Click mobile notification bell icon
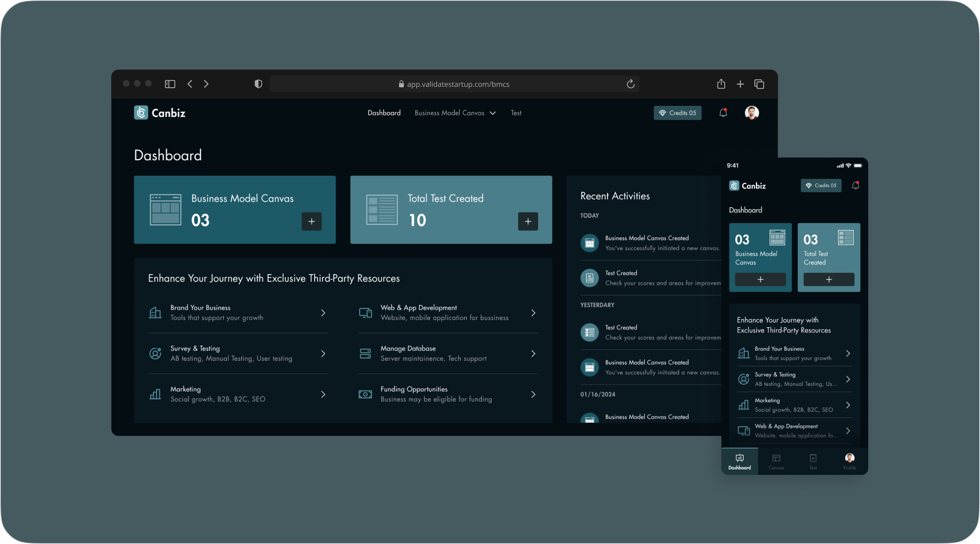The image size is (980, 544). (x=855, y=185)
